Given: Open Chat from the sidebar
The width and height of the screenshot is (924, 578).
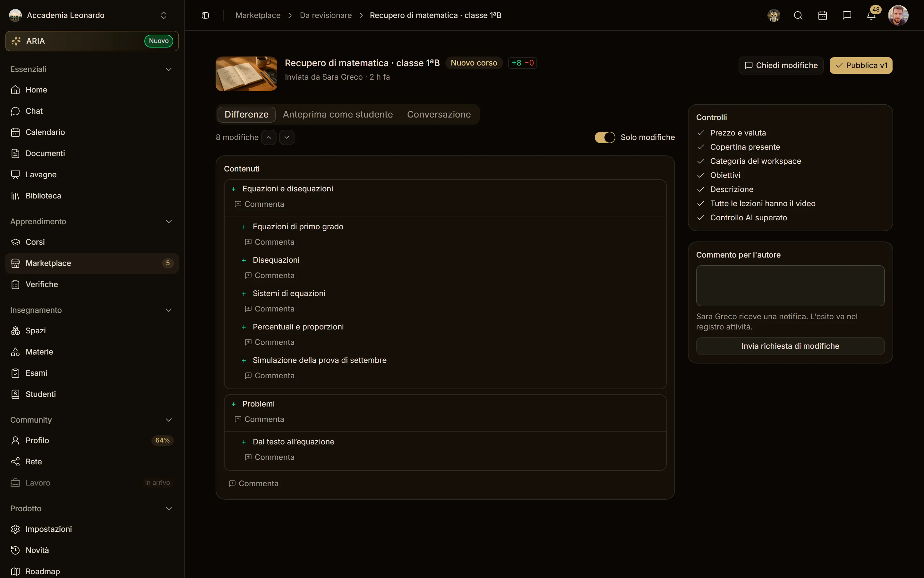Looking at the screenshot, I should coord(92,111).
